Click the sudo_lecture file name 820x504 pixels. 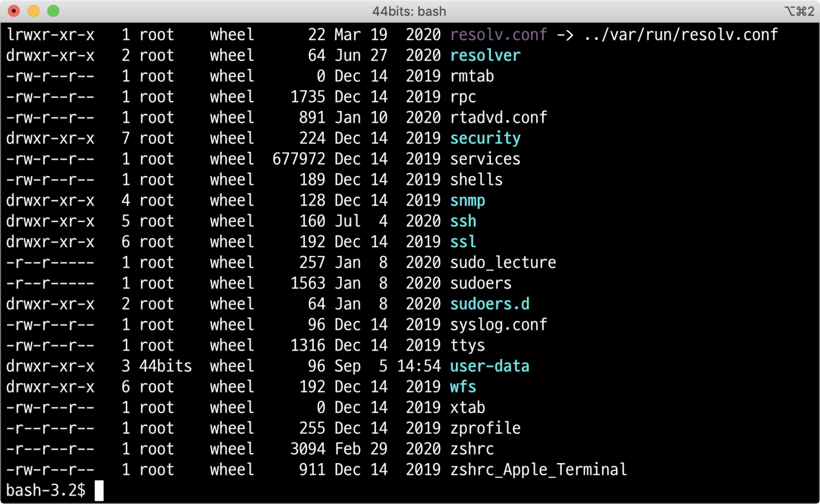[x=503, y=263]
